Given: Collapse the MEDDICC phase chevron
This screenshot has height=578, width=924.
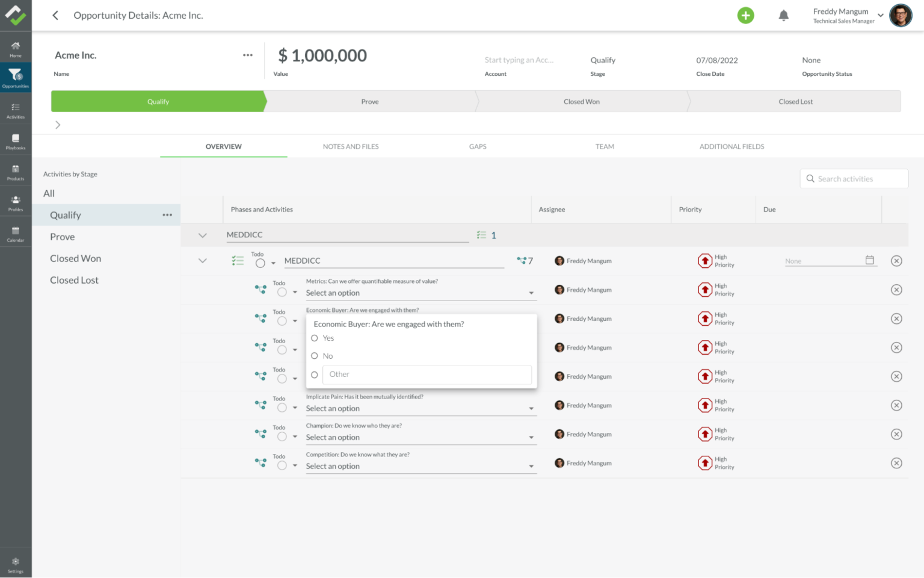Looking at the screenshot, I should (203, 235).
